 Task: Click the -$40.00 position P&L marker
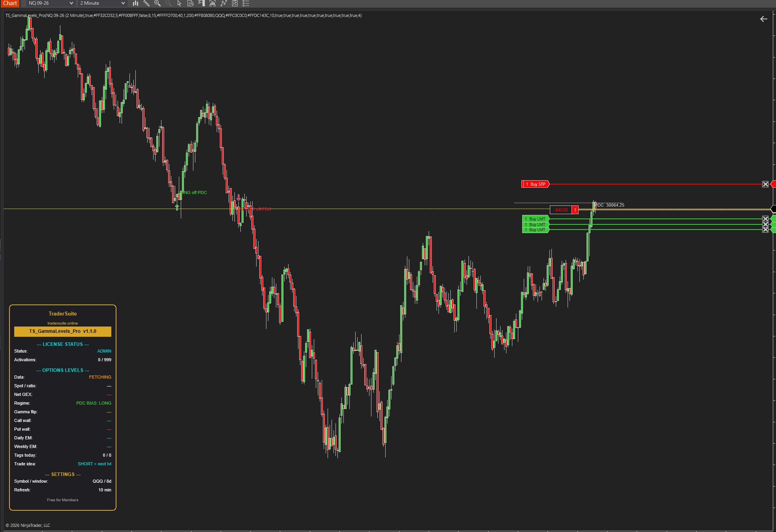pos(561,210)
